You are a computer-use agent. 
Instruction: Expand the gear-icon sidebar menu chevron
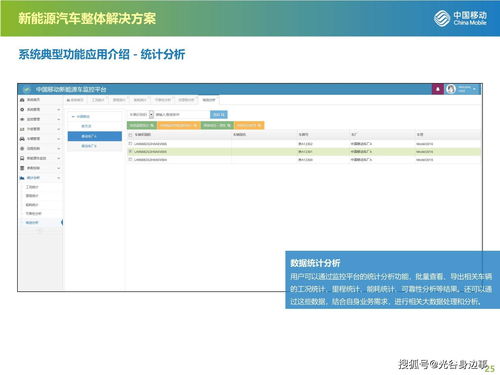[x=59, y=109]
